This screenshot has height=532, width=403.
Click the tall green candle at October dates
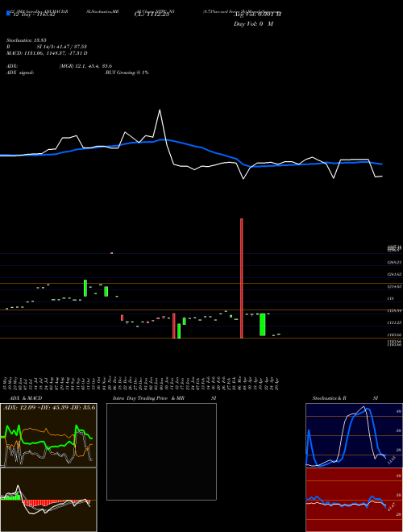click(x=85, y=288)
